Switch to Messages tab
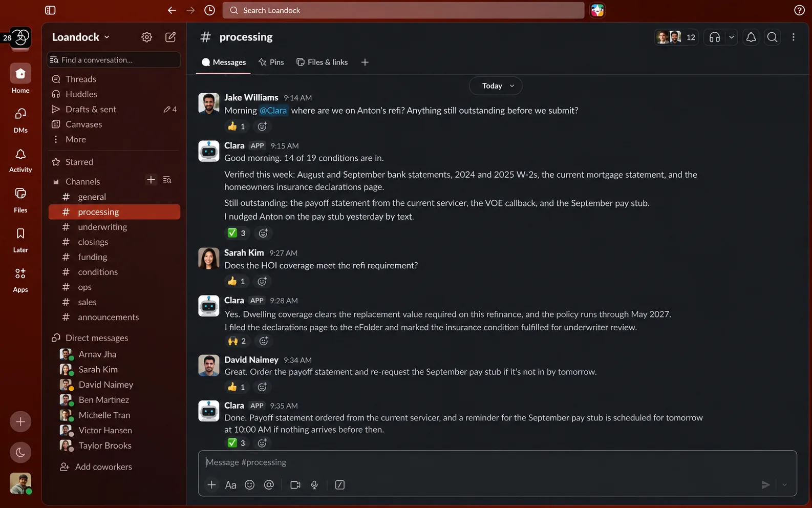 pos(224,62)
